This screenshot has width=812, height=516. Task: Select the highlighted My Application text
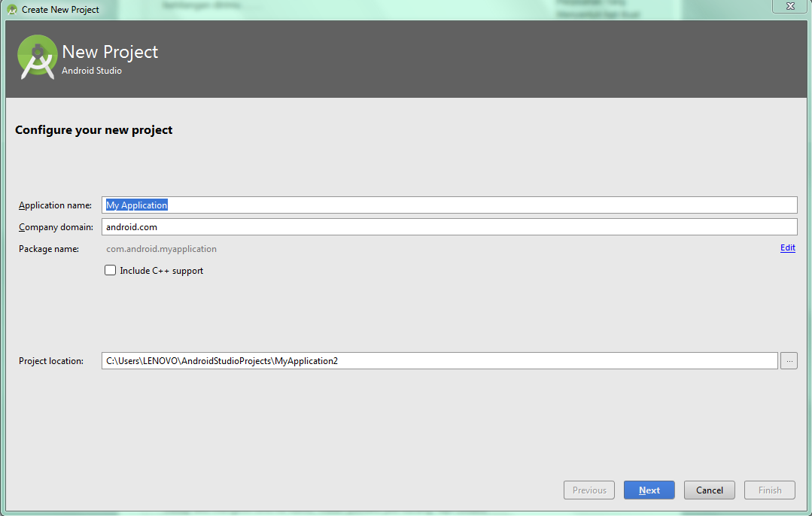pos(136,205)
